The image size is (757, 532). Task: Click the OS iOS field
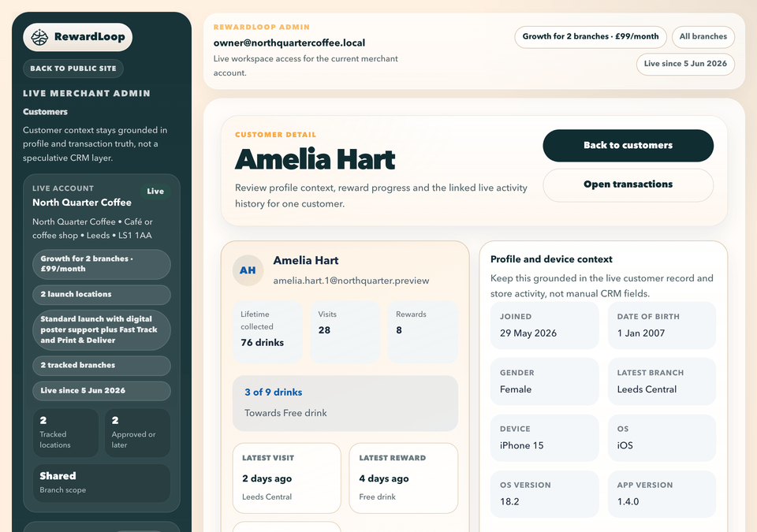tap(662, 437)
